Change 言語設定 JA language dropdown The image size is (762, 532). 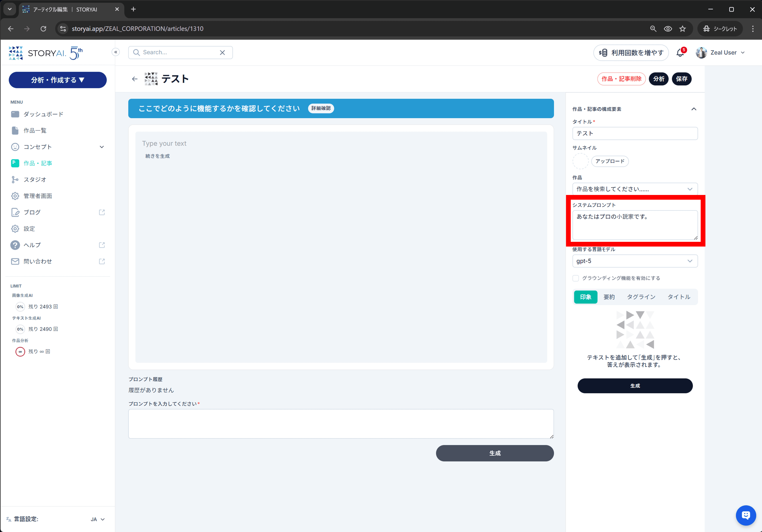coord(98,519)
